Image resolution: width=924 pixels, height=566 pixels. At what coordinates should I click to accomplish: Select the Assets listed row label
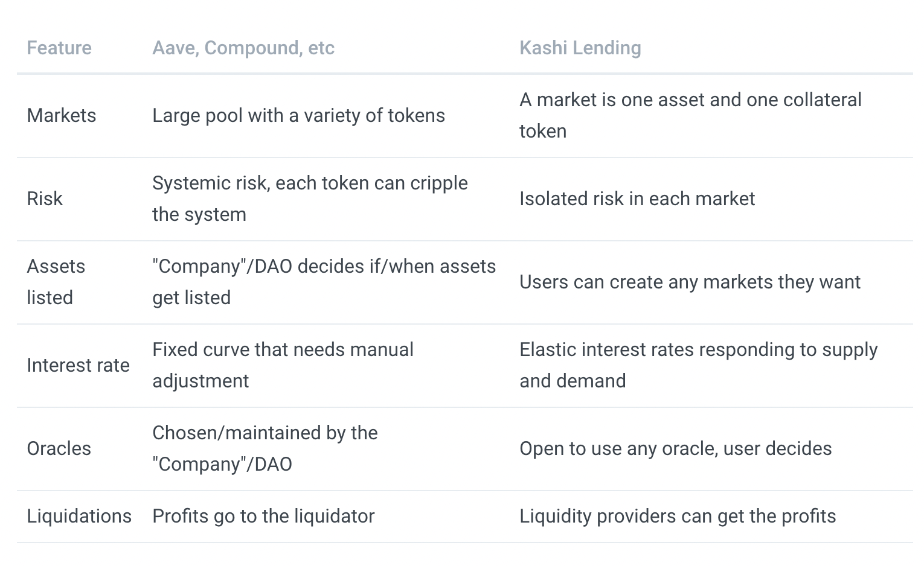[56, 282]
